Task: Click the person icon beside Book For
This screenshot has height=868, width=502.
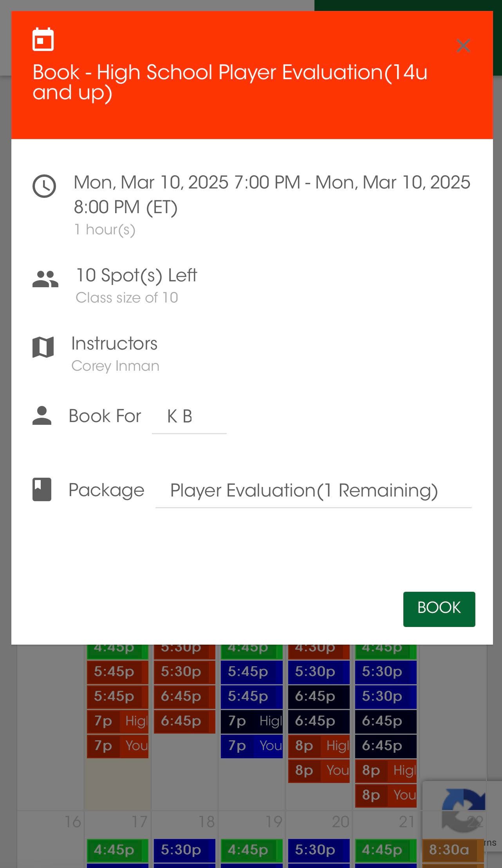Action: 42,416
